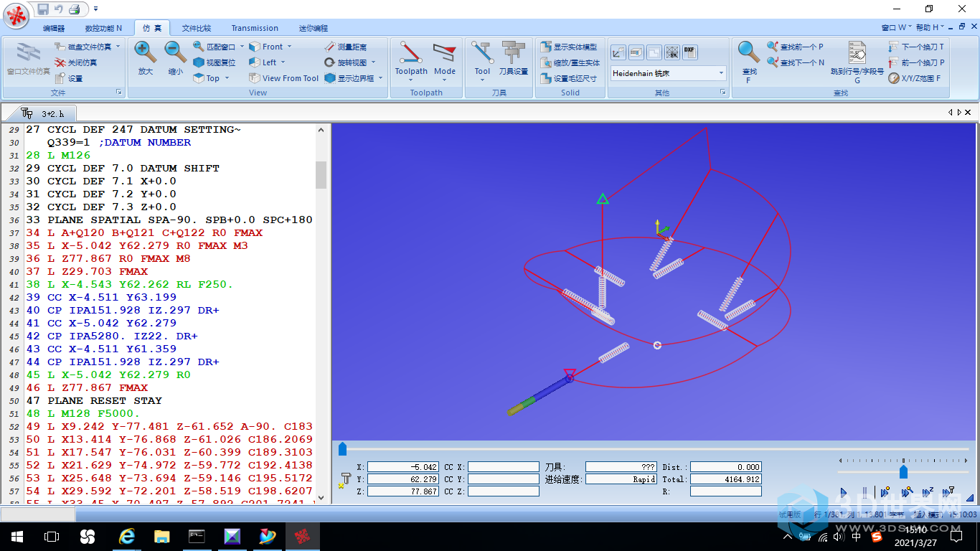Click View From Tool

tap(283, 78)
